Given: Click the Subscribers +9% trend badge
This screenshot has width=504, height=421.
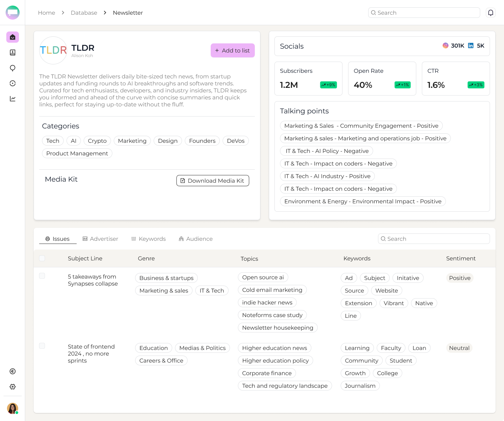Looking at the screenshot, I should click(x=329, y=85).
